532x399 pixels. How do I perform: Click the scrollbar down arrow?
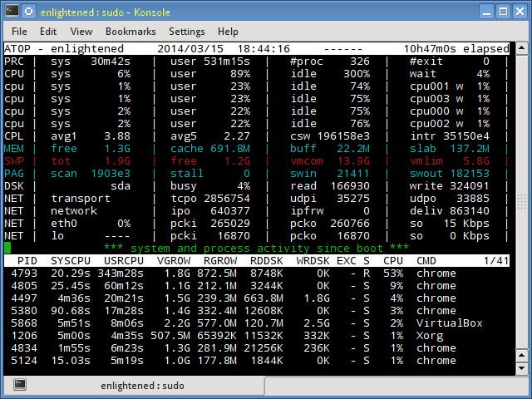point(522,367)
